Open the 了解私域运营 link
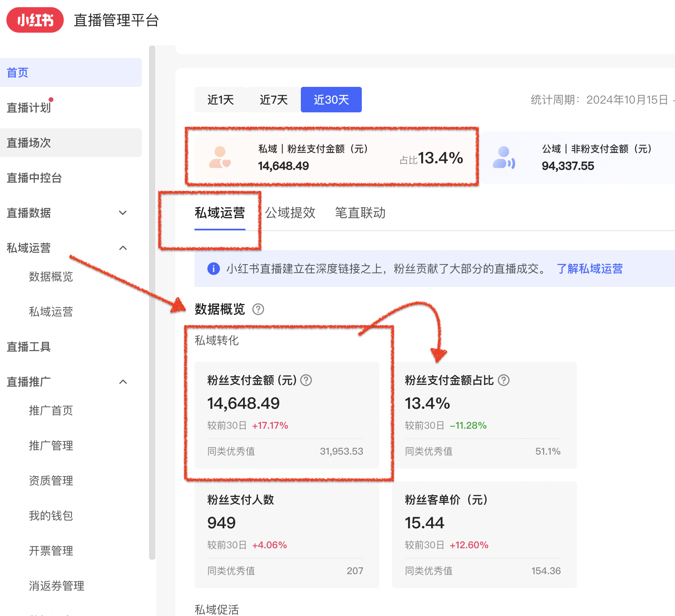 590,269
